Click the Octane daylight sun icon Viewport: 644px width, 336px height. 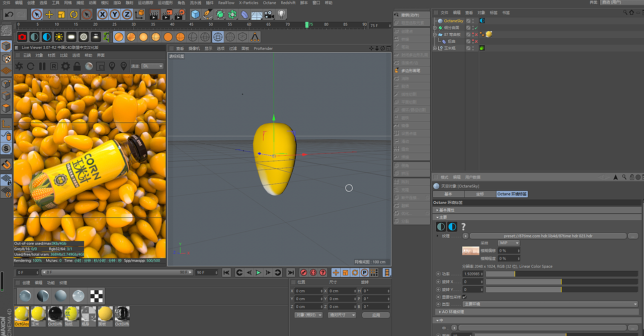[59, 37]
